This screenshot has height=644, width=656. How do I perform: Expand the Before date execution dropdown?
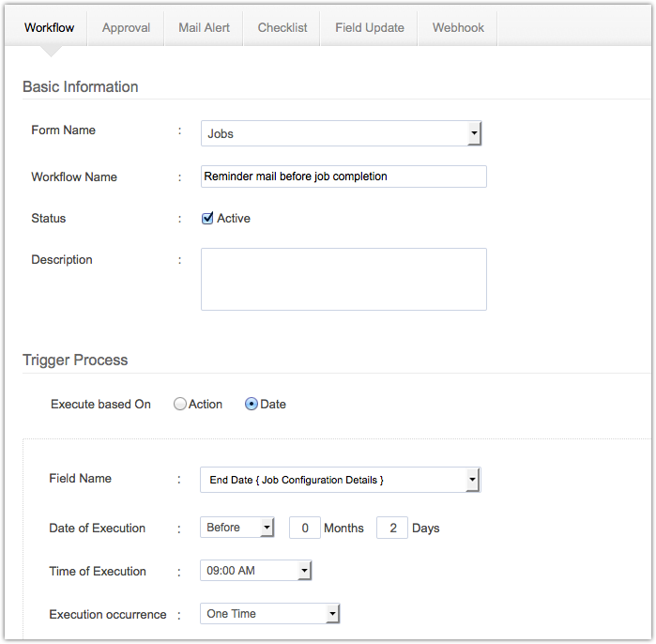(237, 528)
